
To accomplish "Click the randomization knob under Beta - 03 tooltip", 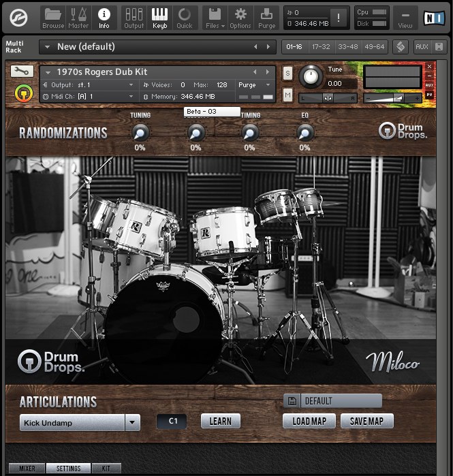I will (196, 133).
